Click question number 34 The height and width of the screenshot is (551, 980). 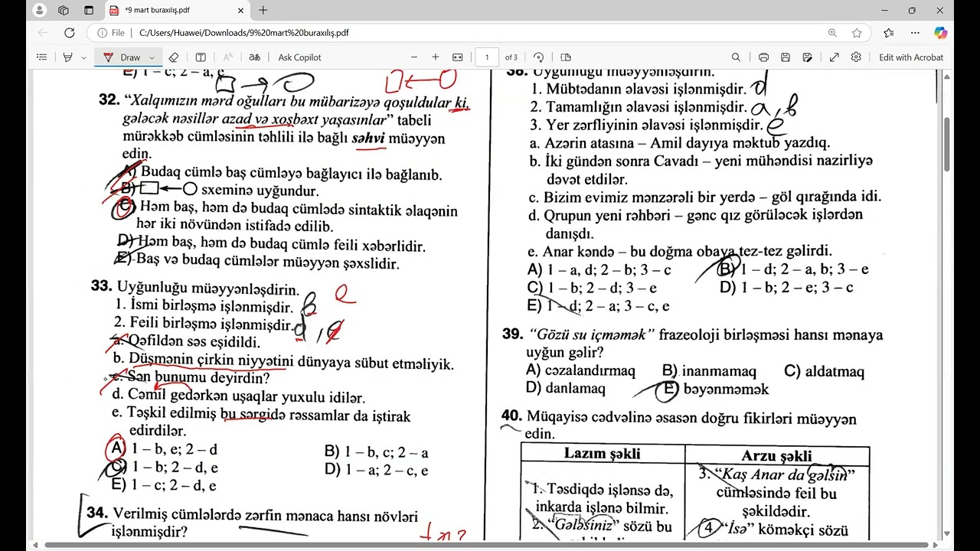point(96,513)
